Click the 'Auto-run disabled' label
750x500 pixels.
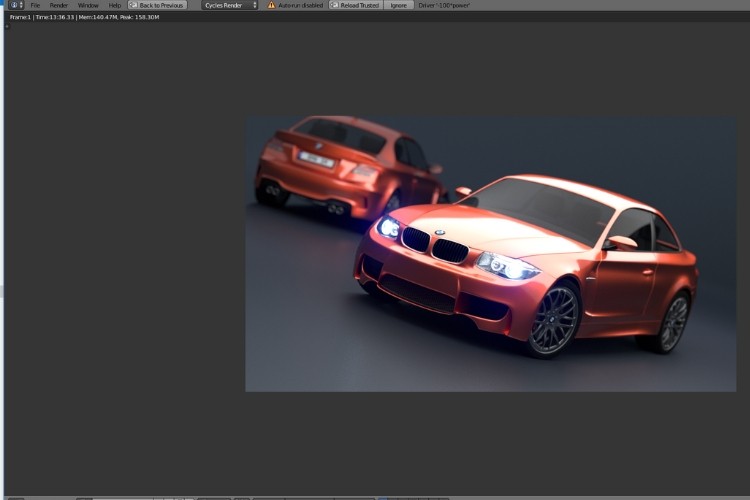pyautogui.click(x=300, y=5)
